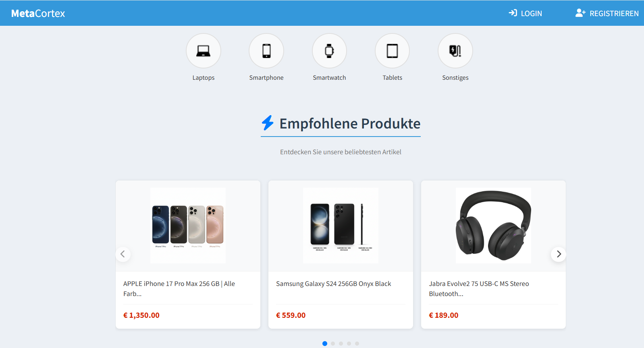Click the login arrow icon

point(513,13)
